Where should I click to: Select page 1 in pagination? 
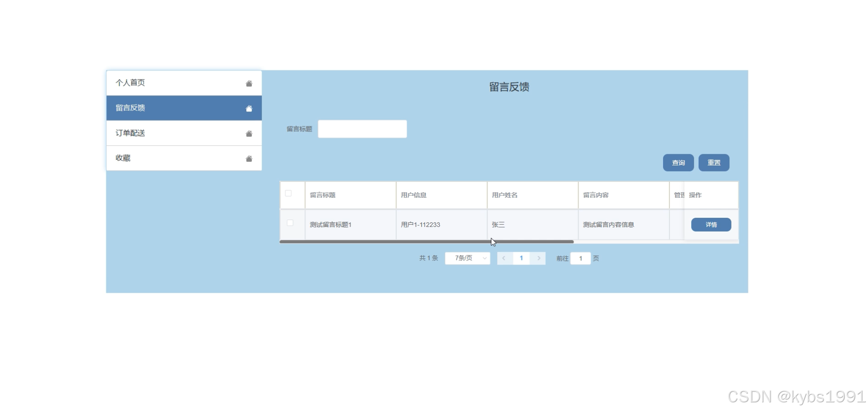[x=521, y=258]
